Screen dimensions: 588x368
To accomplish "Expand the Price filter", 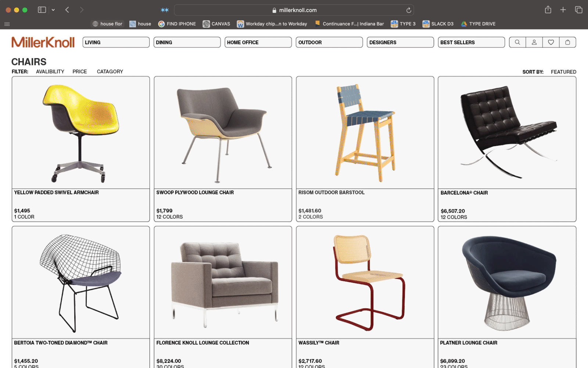I will coord(80,72).
